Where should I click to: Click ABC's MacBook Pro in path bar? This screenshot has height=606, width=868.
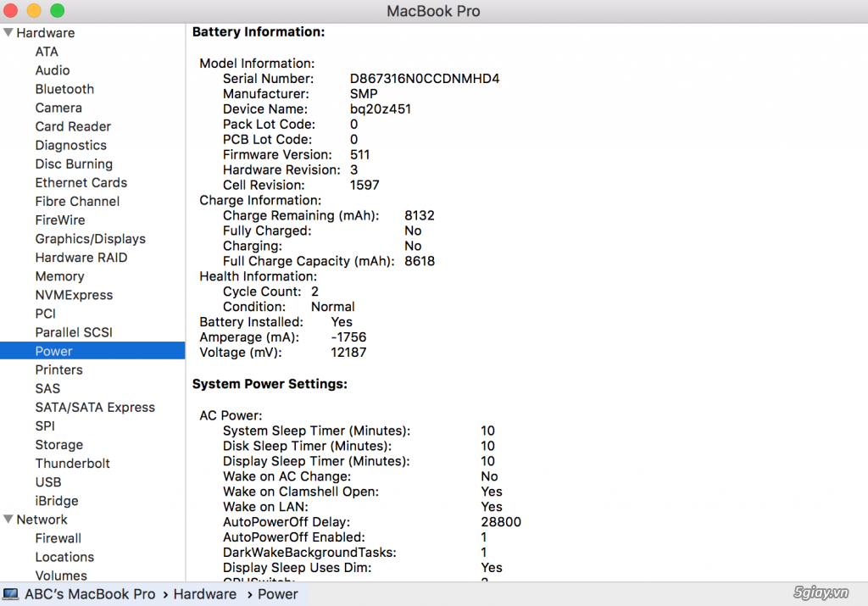click(x=90, y=594)
